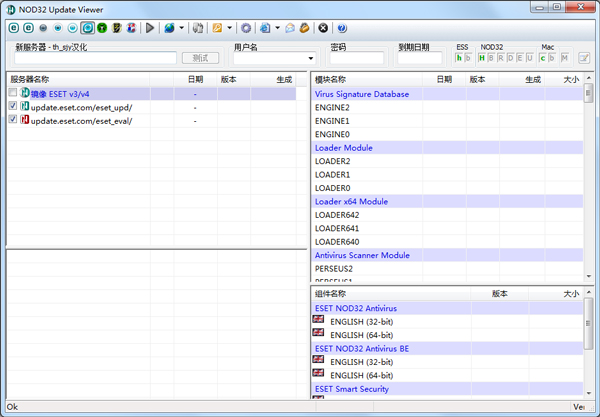Screen dimensions: 600x417
Task: Toggle the ESS 'h' filter button
Action: (458, 58)
